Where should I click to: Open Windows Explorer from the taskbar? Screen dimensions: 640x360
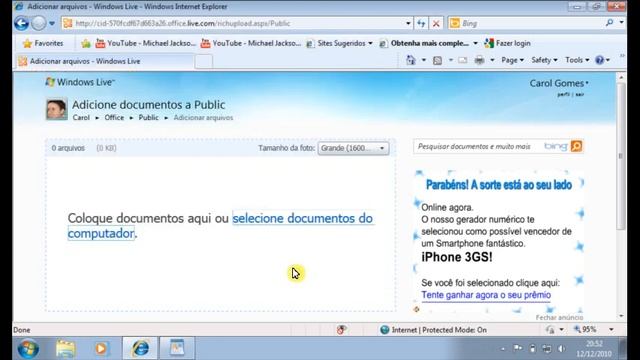click(x=65, y=348)
